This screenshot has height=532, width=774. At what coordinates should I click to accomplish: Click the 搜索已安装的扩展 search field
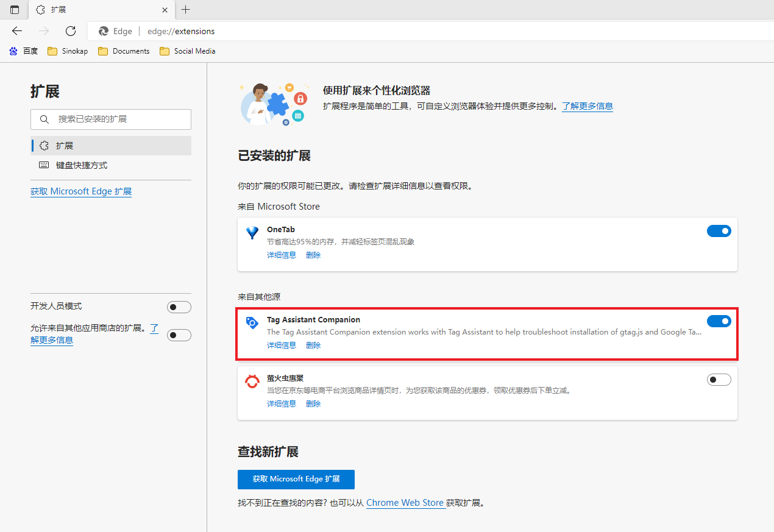[x=111, y=119]
